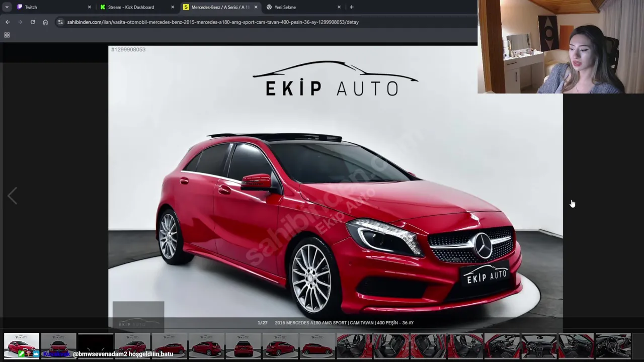Open the sixth gallery thumbnail
Viewport: 644px width, 362px height.
click(x=206, y=346)
